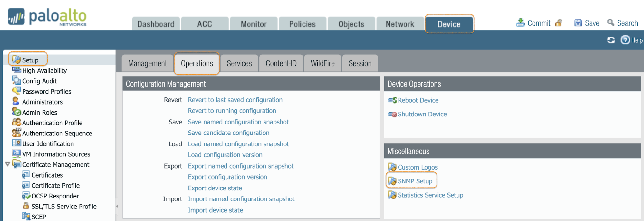Screen dimensions: 644x221
Task: Click the Save floppy disk icon
Action: coord(578,23)
